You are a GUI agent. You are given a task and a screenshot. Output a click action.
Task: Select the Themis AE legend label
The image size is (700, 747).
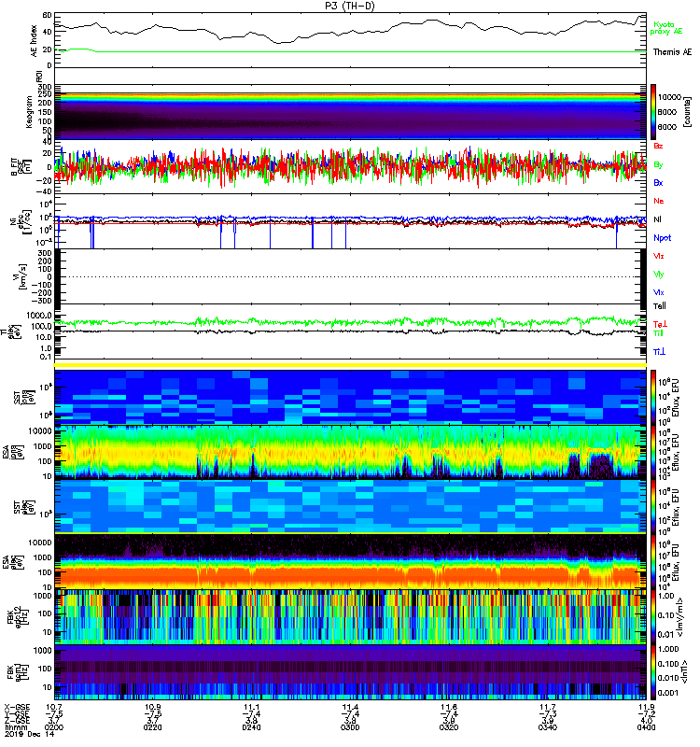tap(672, 52)
